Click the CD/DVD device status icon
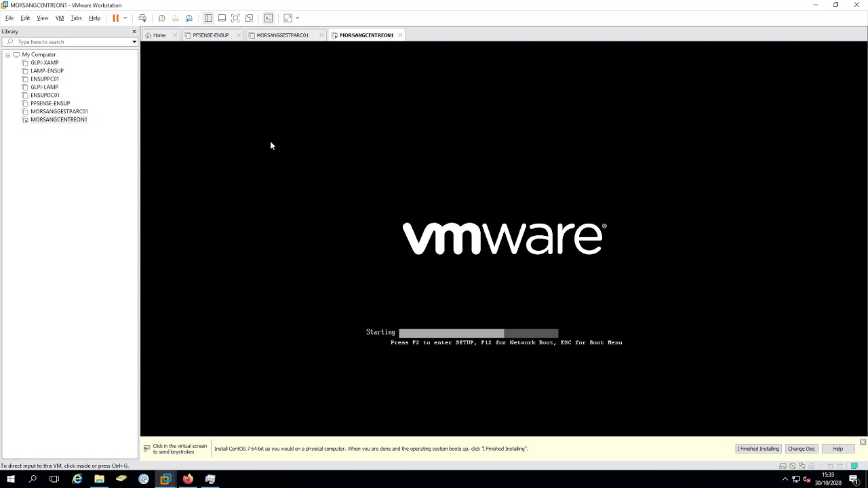The height and width of the screenshot is (488, 868). pos(792,466)
